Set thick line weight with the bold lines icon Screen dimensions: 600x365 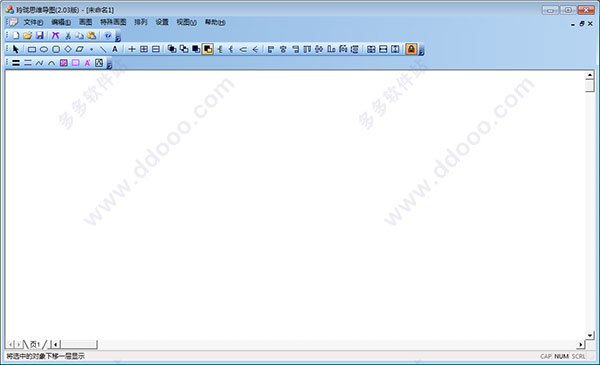[16, 63]
